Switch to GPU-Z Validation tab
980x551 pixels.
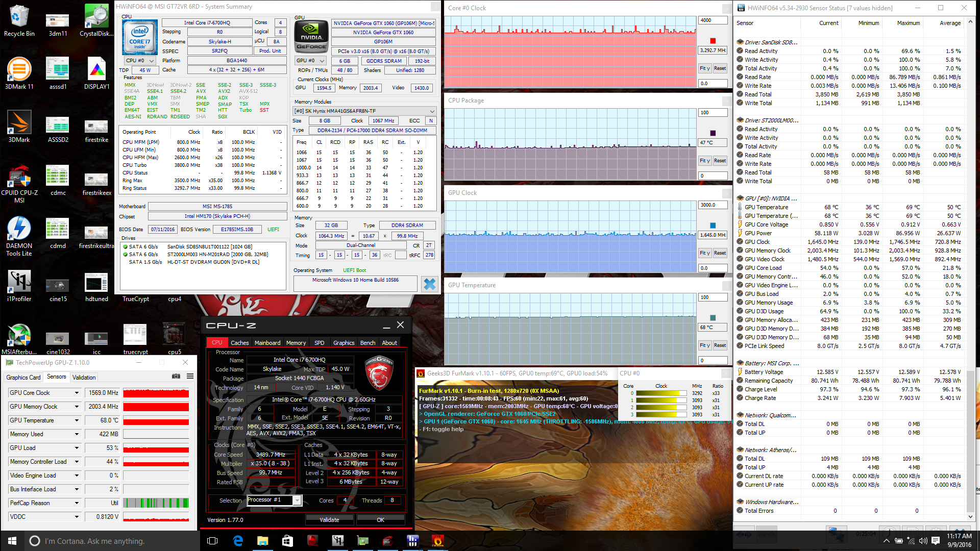pos(84,378)
